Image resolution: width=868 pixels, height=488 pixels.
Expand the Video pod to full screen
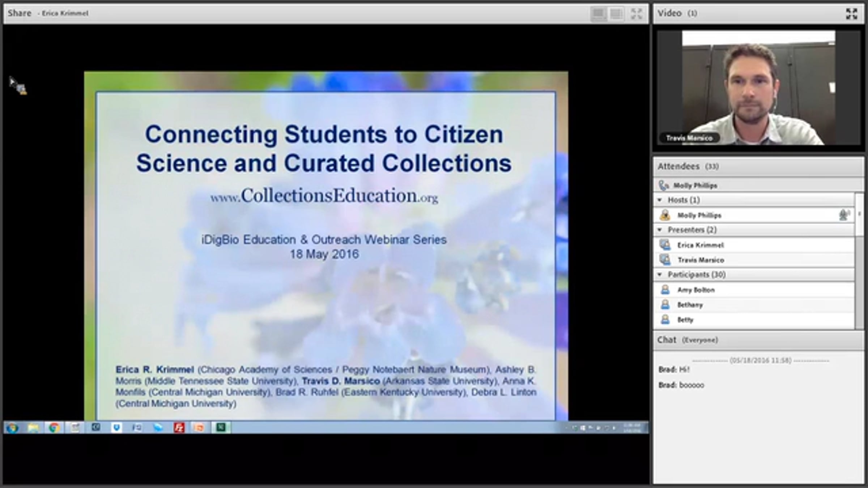(851, 14)
